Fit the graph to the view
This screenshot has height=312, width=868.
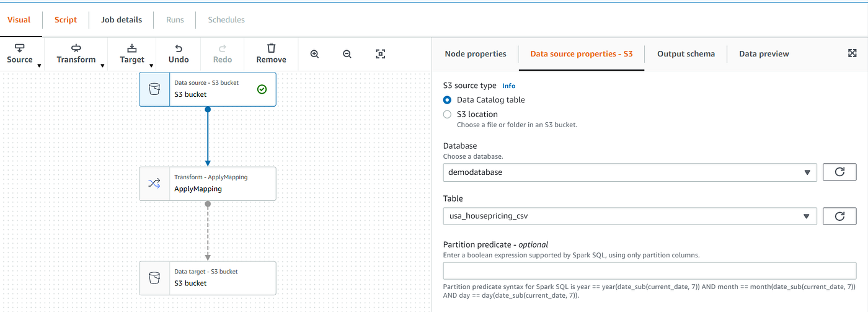(x=381, y=54)
